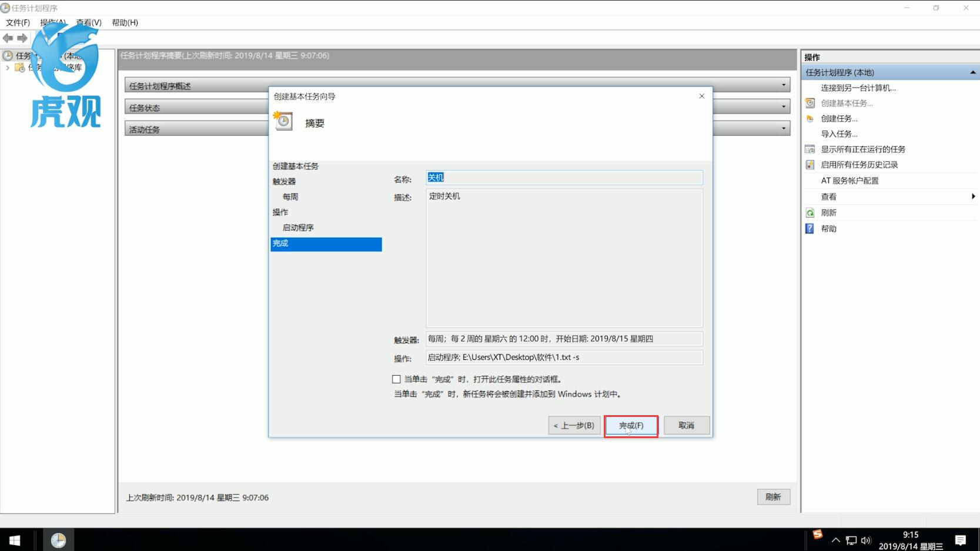Select 每周 wizard step
This screenshot has height=551, width=980.
click(290, 197)
